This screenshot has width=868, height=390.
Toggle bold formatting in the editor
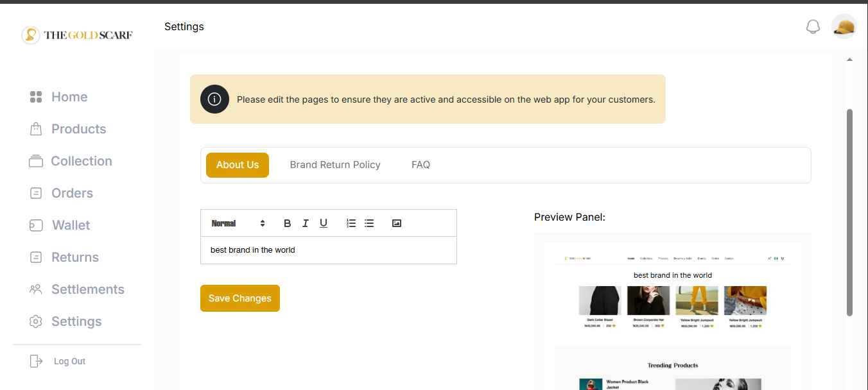287,223
